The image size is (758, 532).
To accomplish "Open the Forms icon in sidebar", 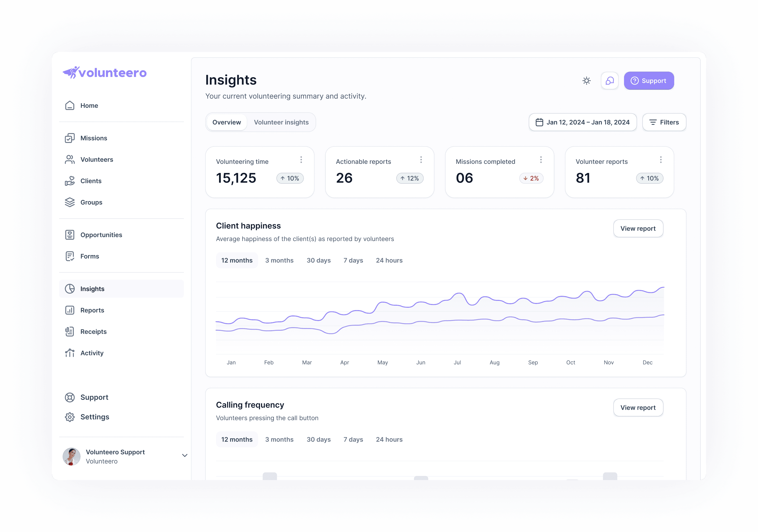I will tap(70, 256).
